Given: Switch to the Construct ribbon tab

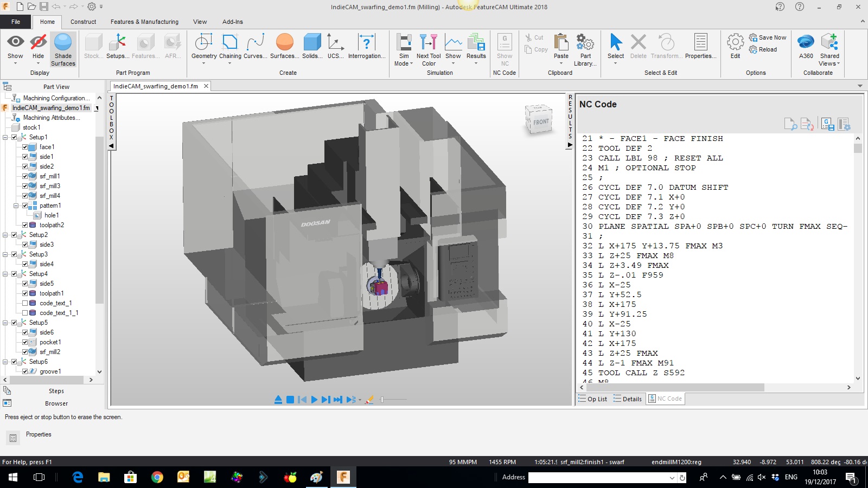Looking at the screenshot, I should tap(83, 22).
